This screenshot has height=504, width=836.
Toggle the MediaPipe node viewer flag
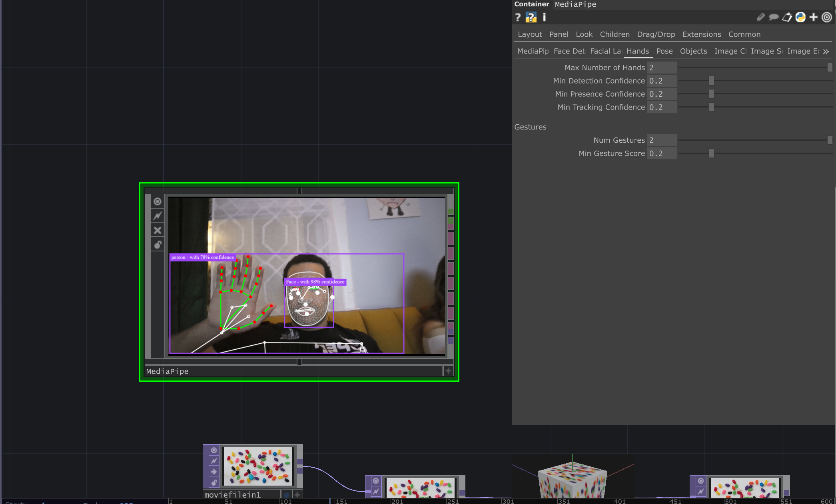(x=158, y=201)
